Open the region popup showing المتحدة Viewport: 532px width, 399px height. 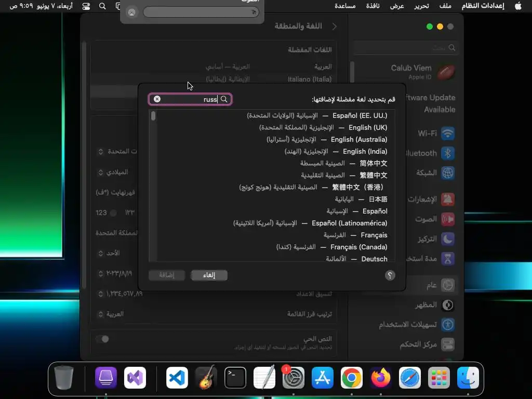(x=117, y=151)
